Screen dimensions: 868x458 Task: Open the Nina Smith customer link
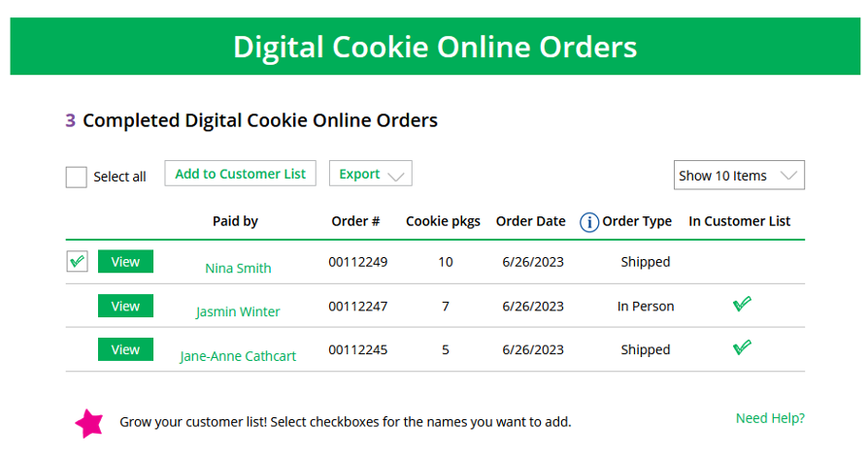tap(238, 268)
